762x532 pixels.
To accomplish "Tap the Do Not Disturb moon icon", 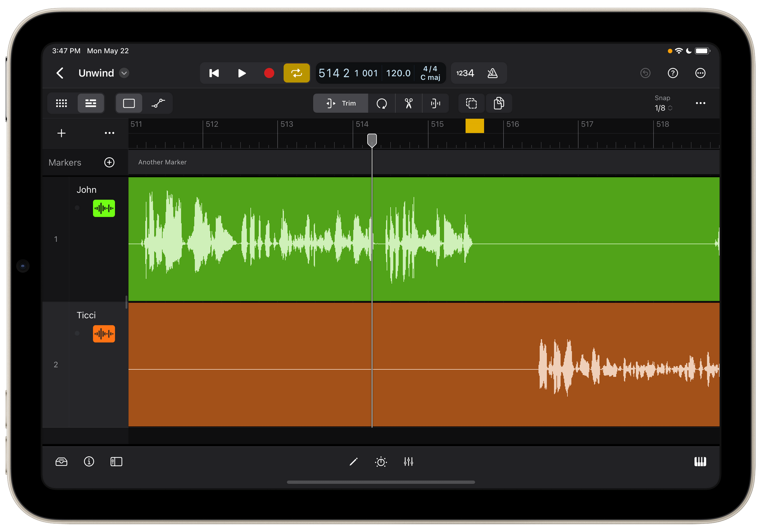I will [x=689, y=51].
